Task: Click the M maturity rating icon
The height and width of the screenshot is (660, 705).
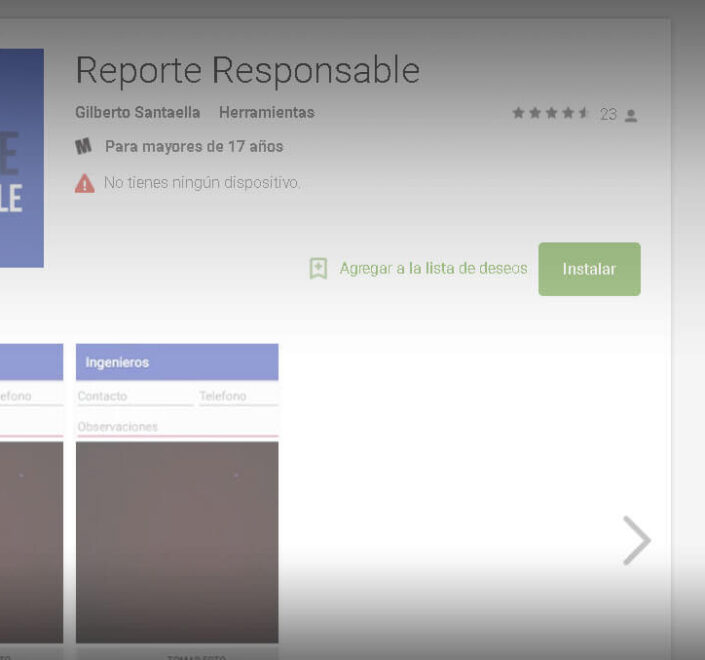Action: 83,146
